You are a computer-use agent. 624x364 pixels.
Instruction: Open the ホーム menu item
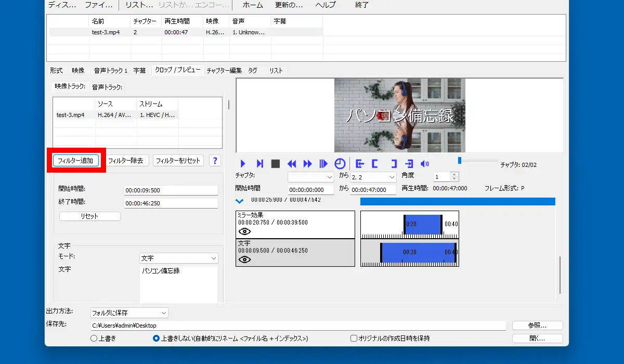pyautogui.click(x=253, y=5)
